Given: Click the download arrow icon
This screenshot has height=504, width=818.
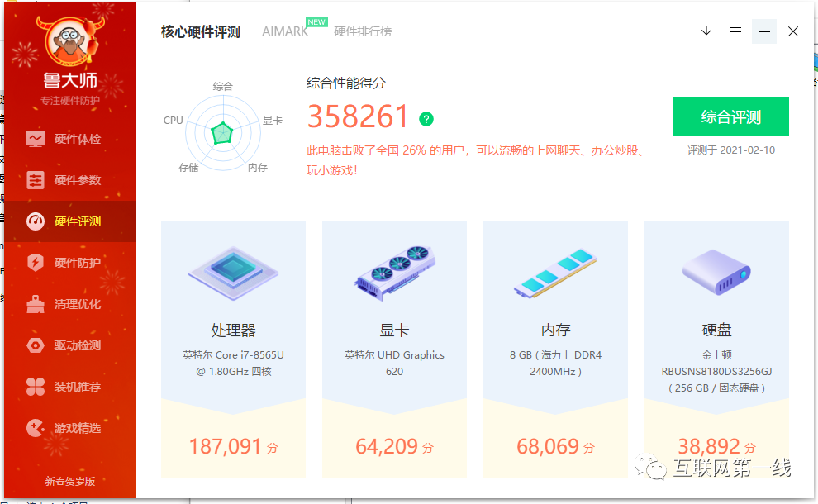Looking at the screenshot, I should coord(706,32).
